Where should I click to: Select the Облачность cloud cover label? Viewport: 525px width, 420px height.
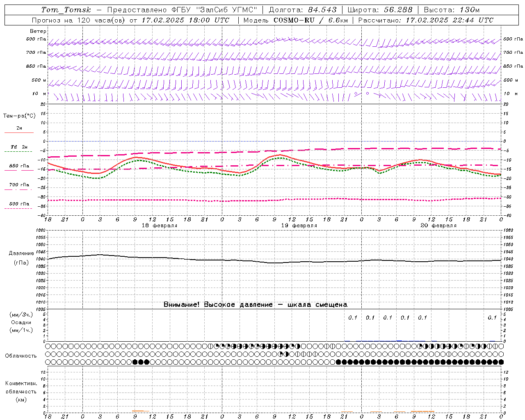tap(21, 356)
